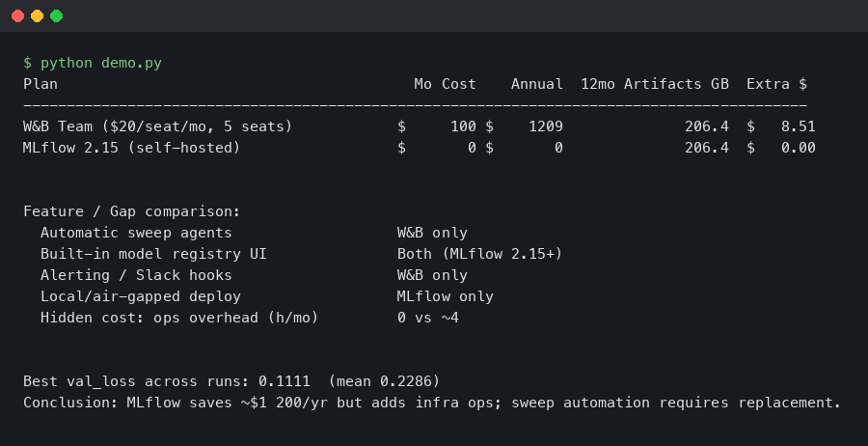Click the monthly cost value '100'
The height and width of the screenshot is (446, 868).
coord(463,126)
